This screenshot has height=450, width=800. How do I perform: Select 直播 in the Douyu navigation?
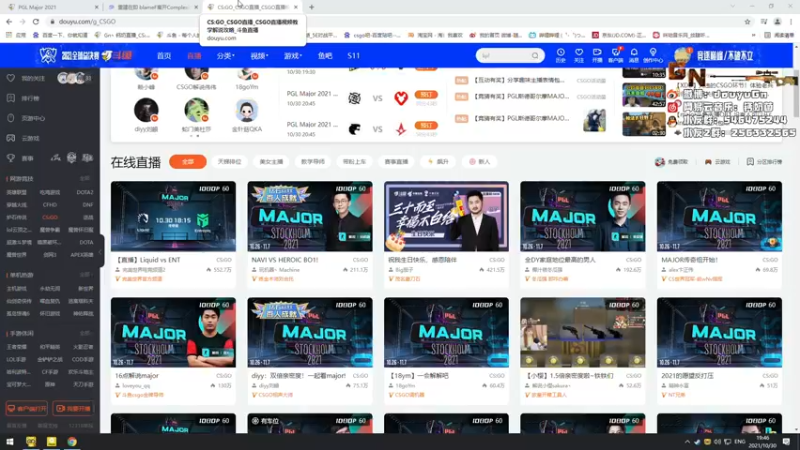pos(194,56)
